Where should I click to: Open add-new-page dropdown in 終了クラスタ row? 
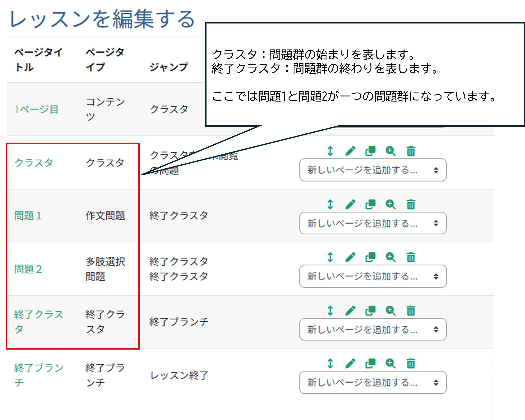tap(373, 329)
